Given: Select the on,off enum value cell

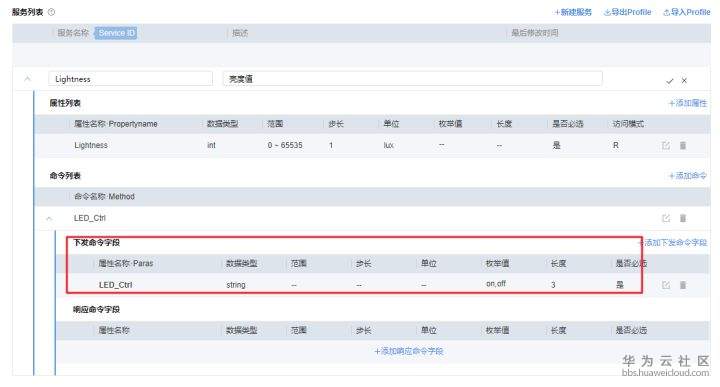Looking at the screenshot, I should click(495, 284).
